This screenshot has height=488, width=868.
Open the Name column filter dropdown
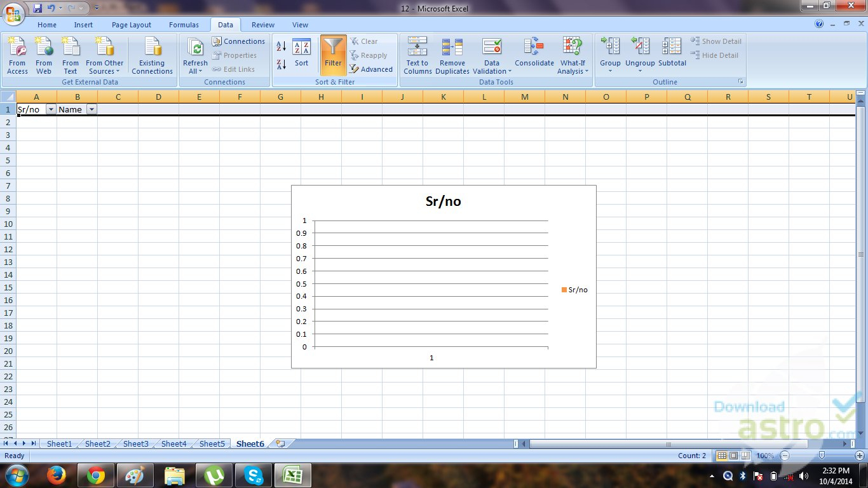[92, 109]
